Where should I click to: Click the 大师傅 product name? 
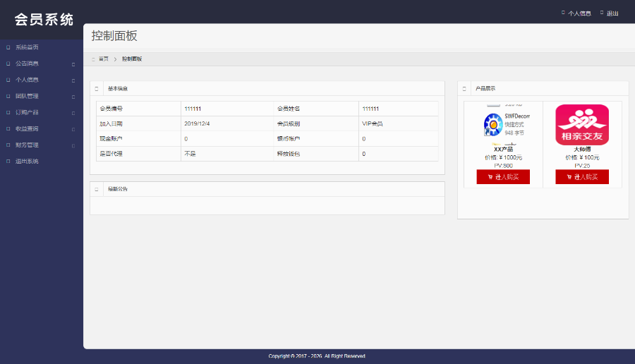tap(582, 149)
